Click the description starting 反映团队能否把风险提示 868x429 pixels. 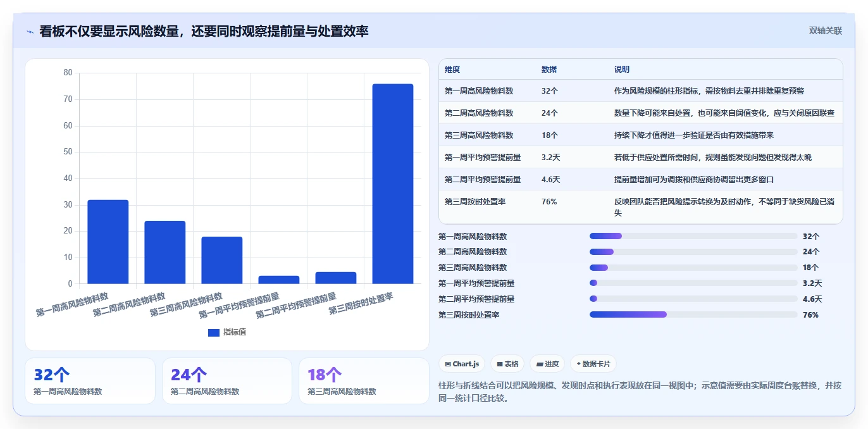[x=724, y=207]
